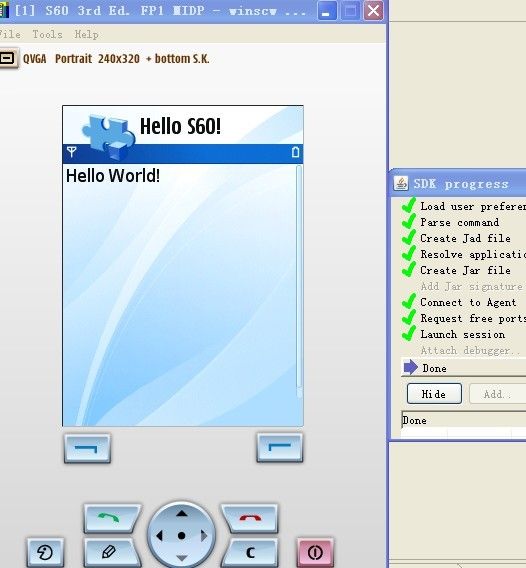Open the File menu in emulator window

10,34
